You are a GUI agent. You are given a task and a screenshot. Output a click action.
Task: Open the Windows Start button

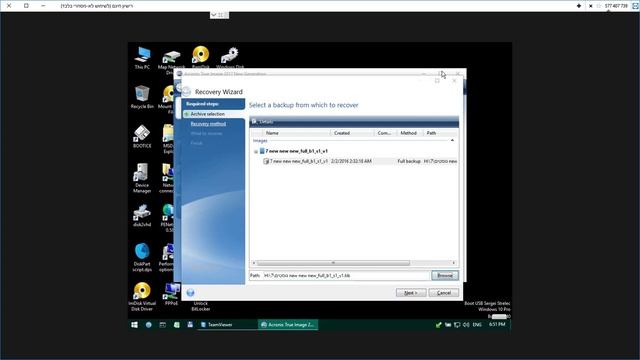tap(134, 325)
